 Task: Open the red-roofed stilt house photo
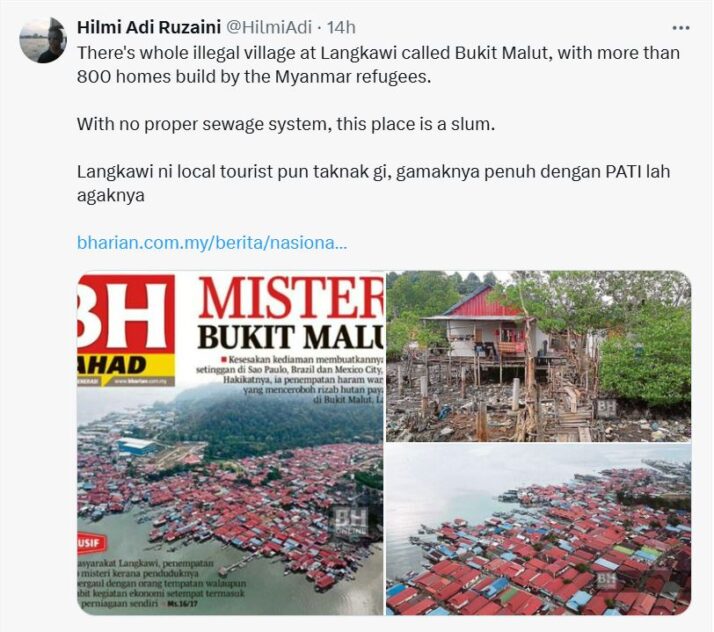[539, 356]
